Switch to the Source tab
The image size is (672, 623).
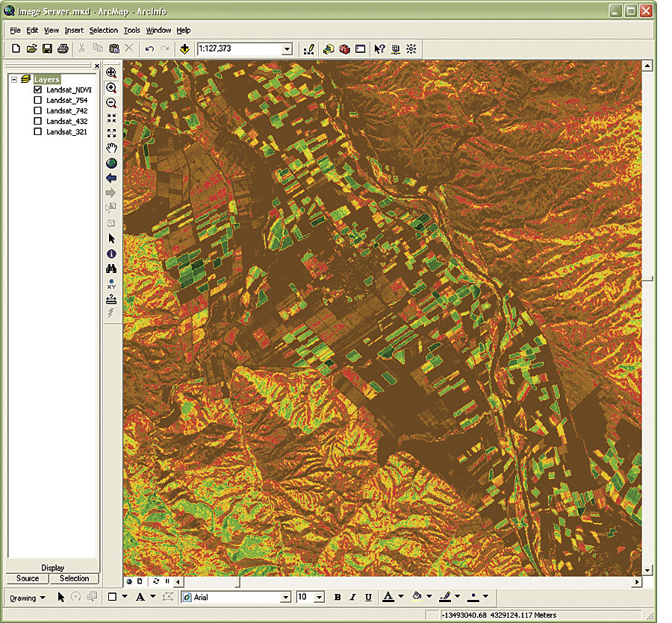[x=28, y=578]
